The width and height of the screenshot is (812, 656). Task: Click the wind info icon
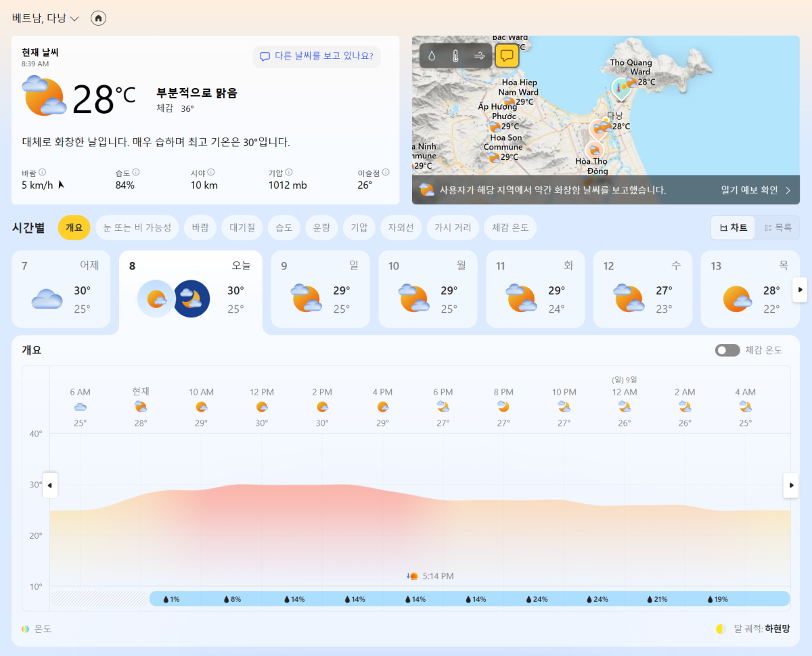[x=42, y=173]
